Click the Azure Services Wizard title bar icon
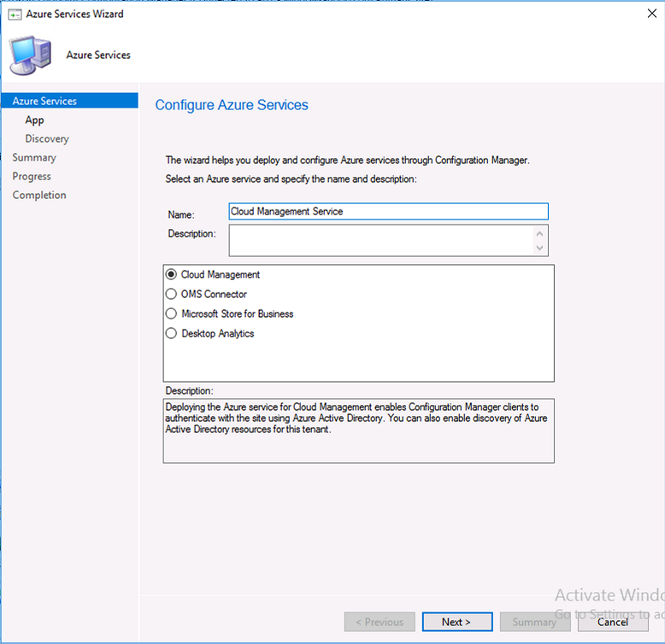The width and height of the screenshot is (665, 644). click(15, 15)
